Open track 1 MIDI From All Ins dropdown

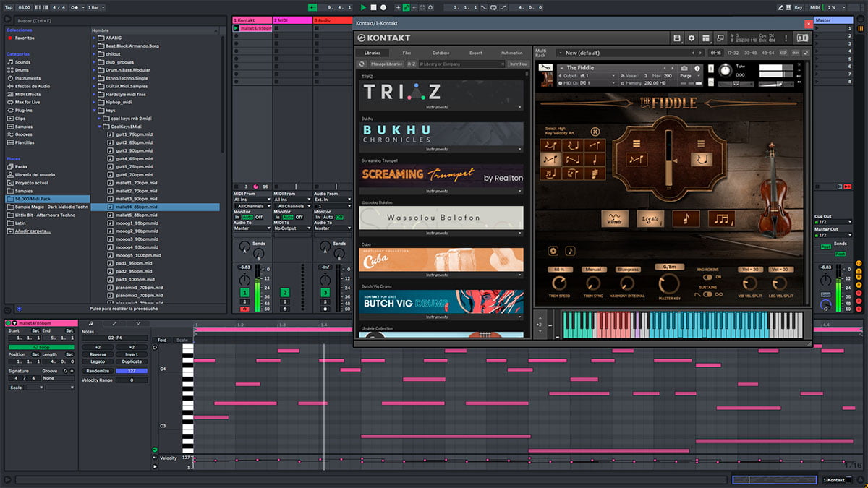tap(252, 200)
